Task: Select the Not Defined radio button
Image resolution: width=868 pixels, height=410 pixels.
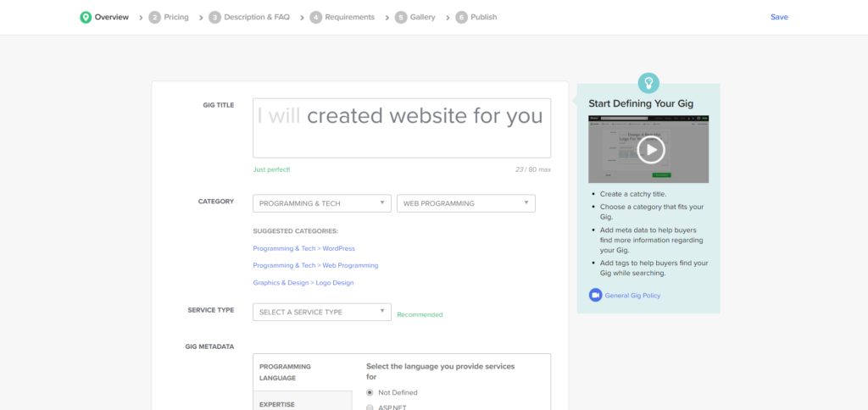Action: [370, 392]
